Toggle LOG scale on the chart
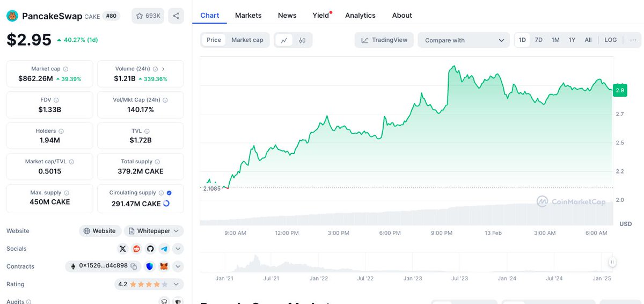 (x=611, y=40)
